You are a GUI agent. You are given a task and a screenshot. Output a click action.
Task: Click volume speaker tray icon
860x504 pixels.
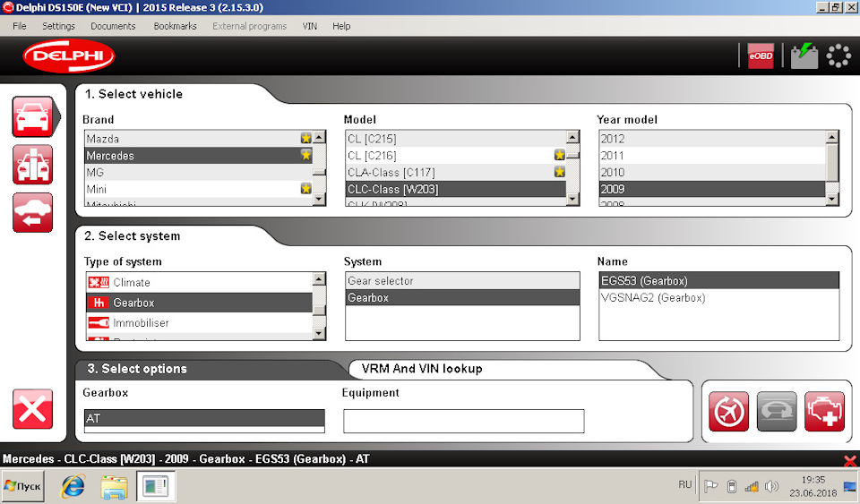771,486
